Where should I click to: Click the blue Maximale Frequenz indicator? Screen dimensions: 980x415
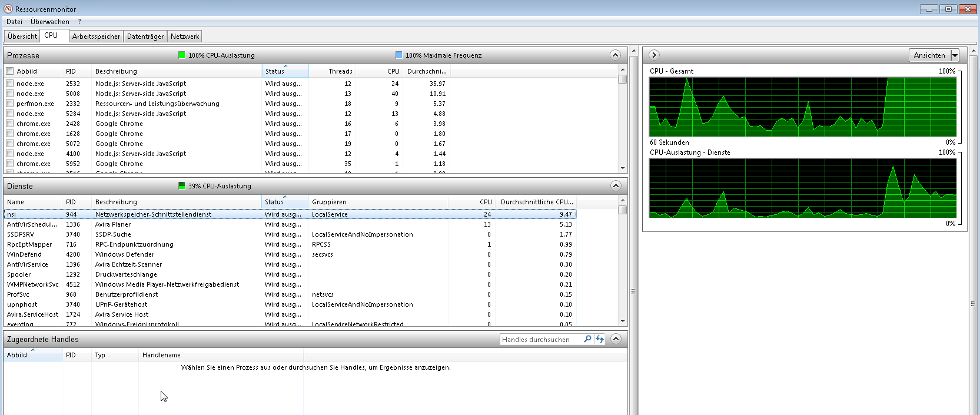pyautogui.click(x=399, y=55)
